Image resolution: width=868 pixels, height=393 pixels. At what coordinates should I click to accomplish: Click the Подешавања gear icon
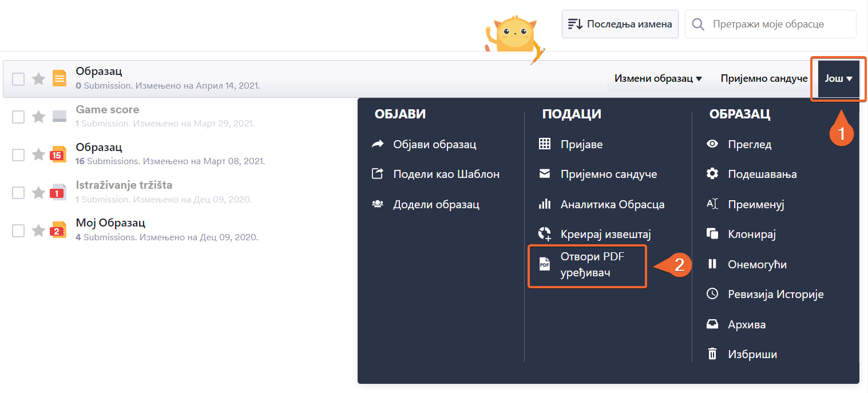click(x=712, y=174)
